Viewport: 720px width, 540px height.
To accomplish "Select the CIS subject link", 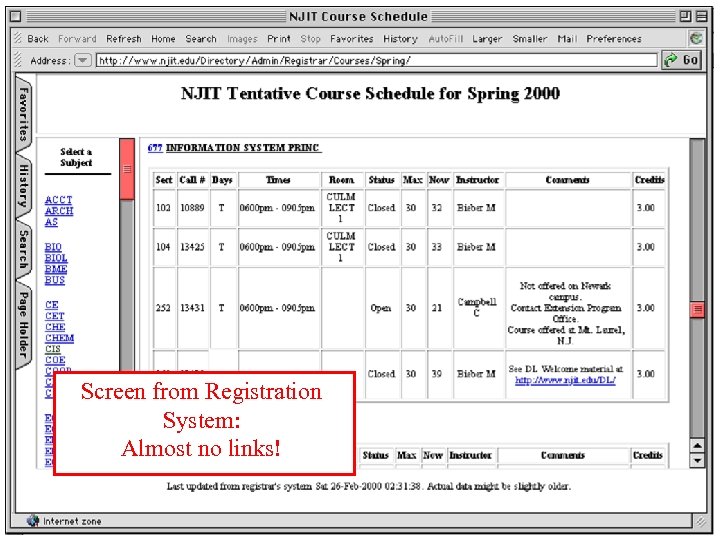I will (53, 349).
